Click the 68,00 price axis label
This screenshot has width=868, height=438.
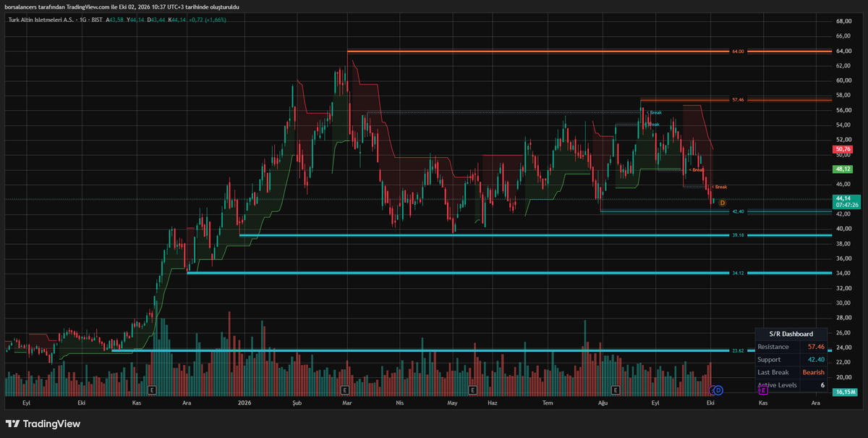(x=843, y=21)
